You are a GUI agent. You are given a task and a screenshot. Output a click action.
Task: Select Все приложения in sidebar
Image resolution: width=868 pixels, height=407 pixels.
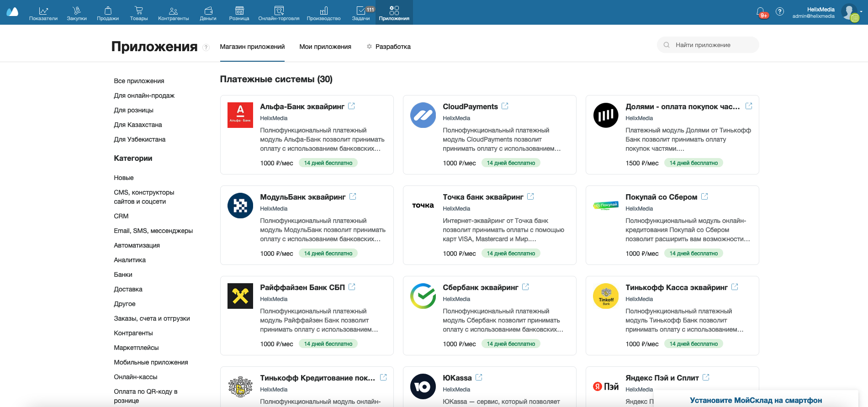(139, 81)
